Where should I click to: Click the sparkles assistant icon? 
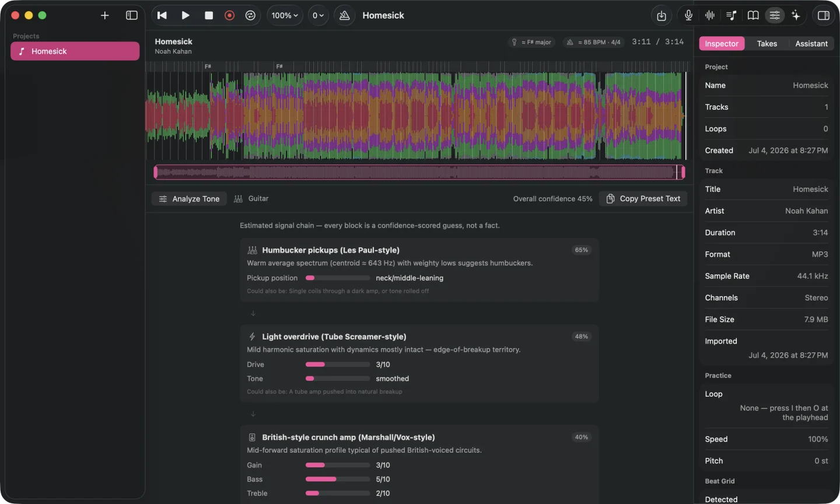[x=796, y=16]
